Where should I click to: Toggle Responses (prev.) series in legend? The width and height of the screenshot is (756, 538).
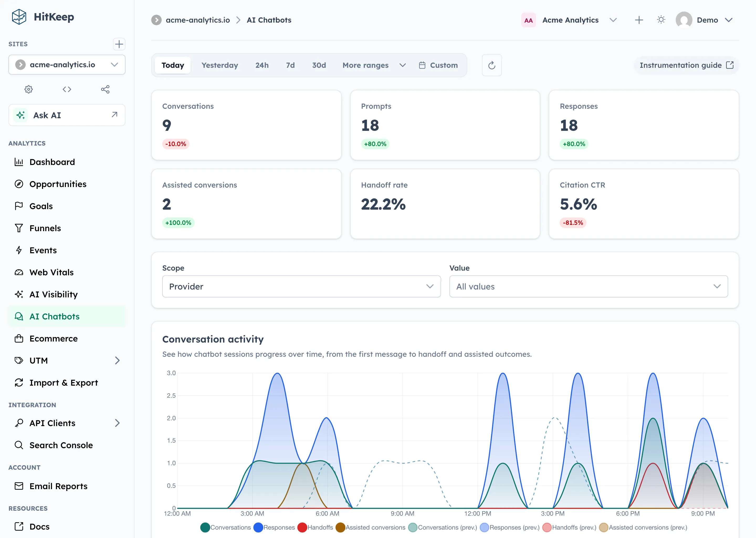tap(510, 527)
